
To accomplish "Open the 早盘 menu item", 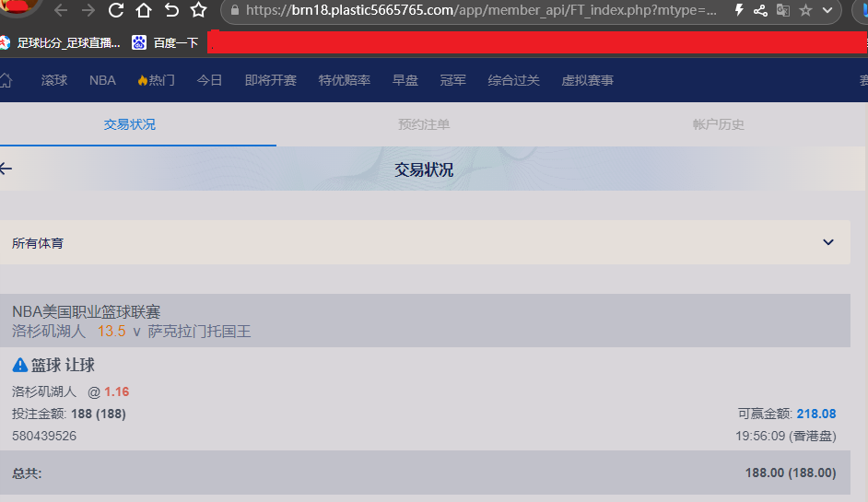I will [405, 80].
